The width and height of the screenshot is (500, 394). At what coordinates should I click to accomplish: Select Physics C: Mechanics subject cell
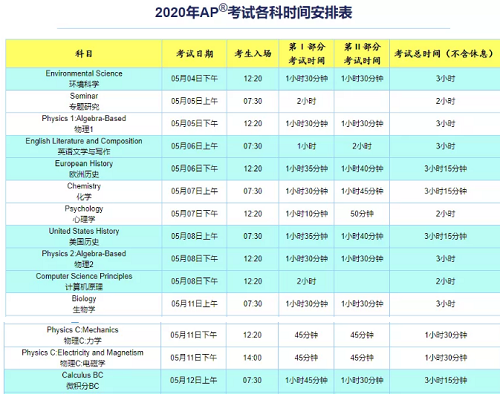click(82, 335)
